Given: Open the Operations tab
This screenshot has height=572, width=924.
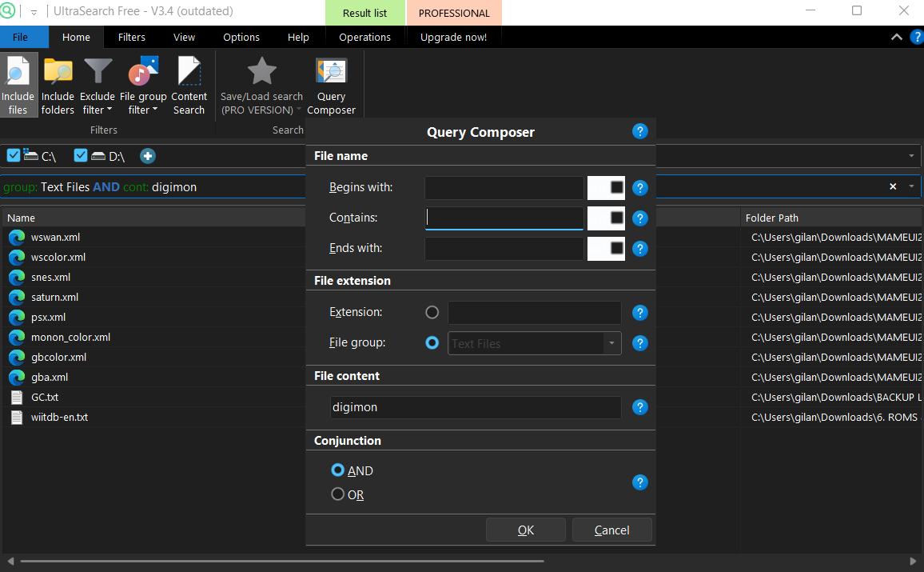Looking at the screenshot, I should [x=364, y=37].
